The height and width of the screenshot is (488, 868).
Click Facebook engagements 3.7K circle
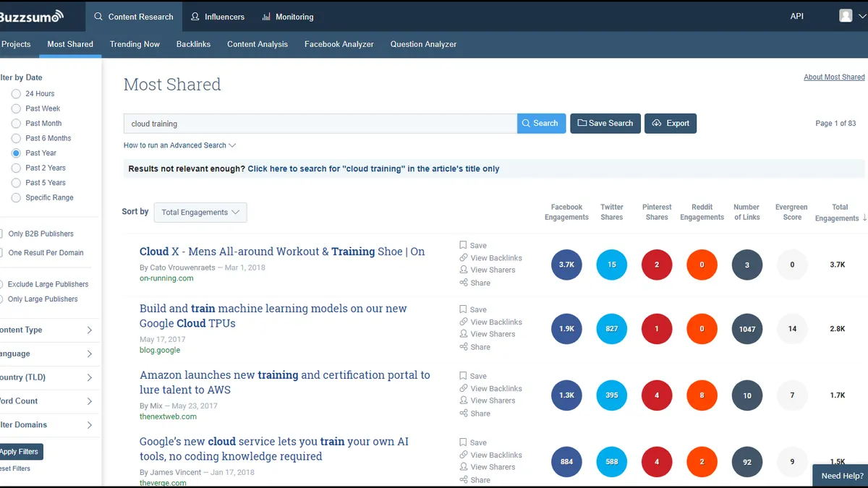point(566,265)
